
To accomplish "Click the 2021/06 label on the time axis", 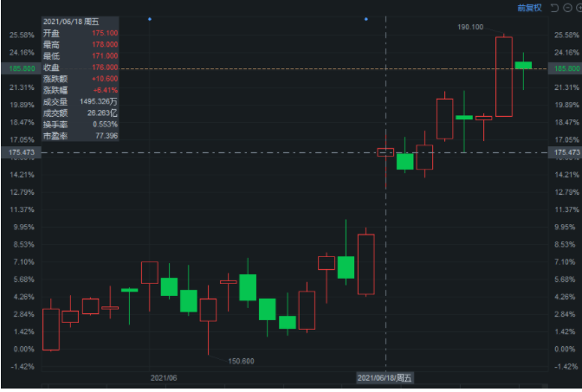I will (x=164, y=377).
